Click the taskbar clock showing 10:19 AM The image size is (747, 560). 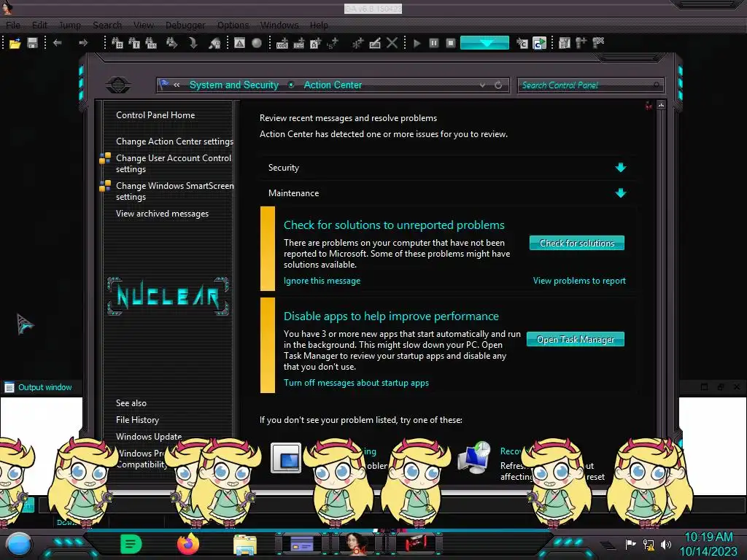708,544
